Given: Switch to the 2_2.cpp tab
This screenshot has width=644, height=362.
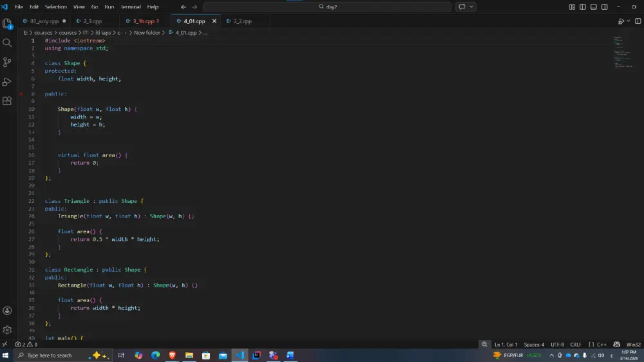Looking at the screenshot, I should [242, 21].
